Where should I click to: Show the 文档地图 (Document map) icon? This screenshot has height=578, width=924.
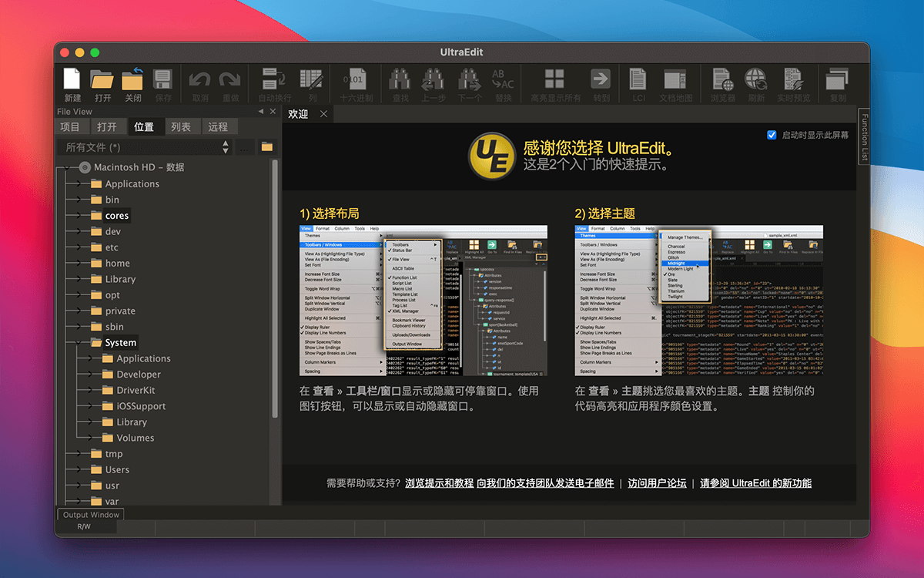click(675, 79)
